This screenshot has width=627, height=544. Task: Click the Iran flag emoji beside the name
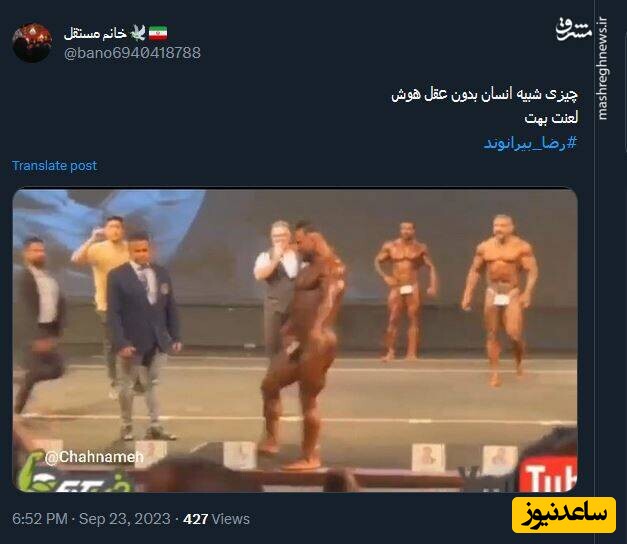tap(158, 33)
